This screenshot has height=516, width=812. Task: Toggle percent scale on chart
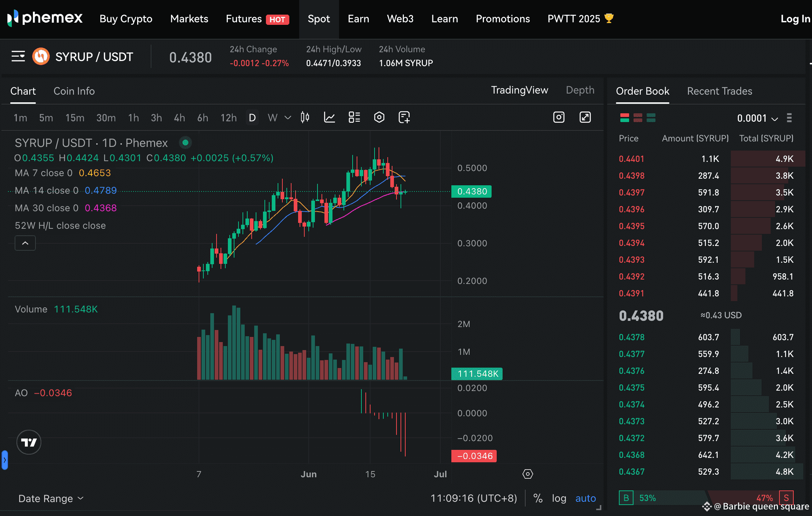(x=538, y=498)
